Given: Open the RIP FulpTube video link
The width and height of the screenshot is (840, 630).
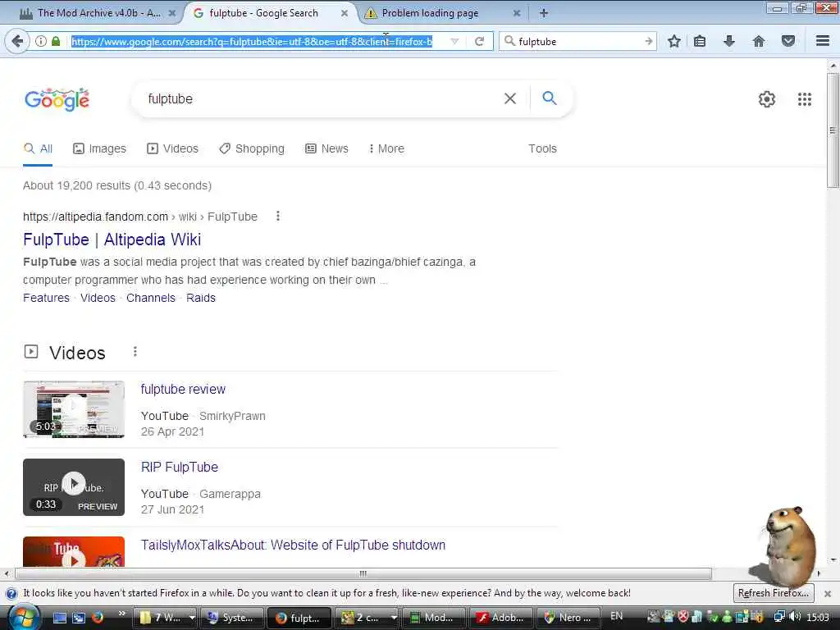Looking at the screenshot, I should [x=180, y=467].
